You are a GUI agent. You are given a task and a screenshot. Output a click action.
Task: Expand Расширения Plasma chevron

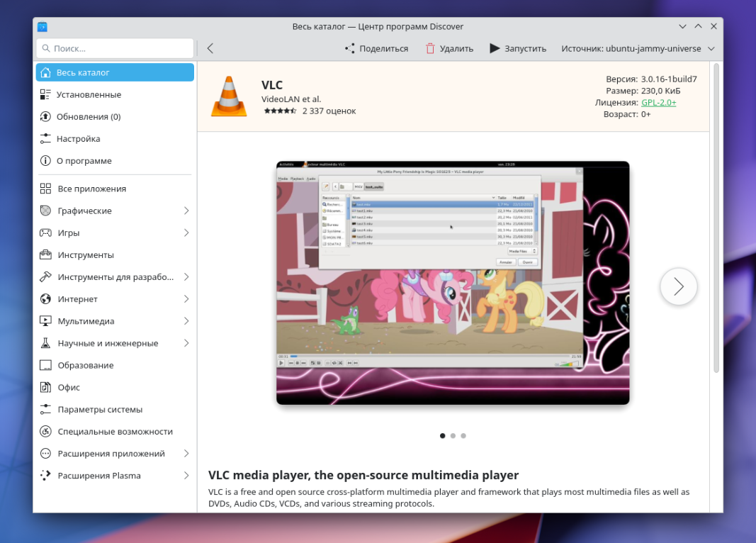coord(186,476)
